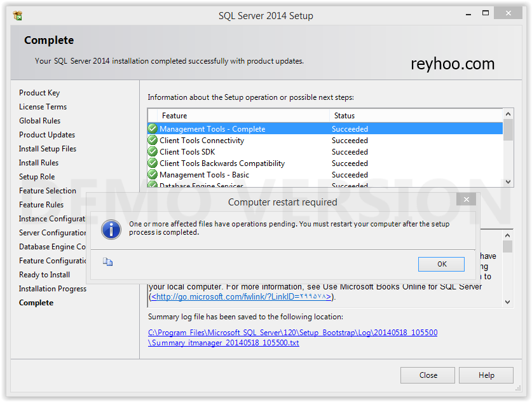Maximize the SQL Server 2014 Setup window
This screenshot has height=402, width=532.
pyautogui.click(x=486, y=13)
